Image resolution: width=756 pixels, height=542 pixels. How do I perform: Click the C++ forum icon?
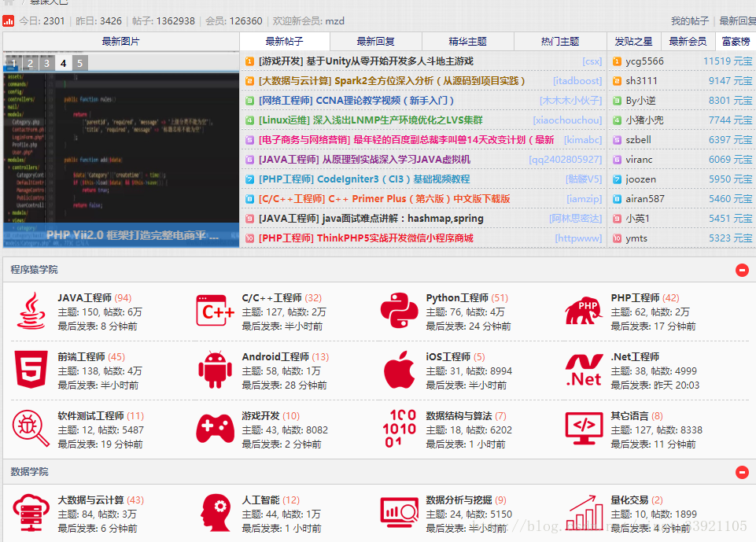(215, 311)
